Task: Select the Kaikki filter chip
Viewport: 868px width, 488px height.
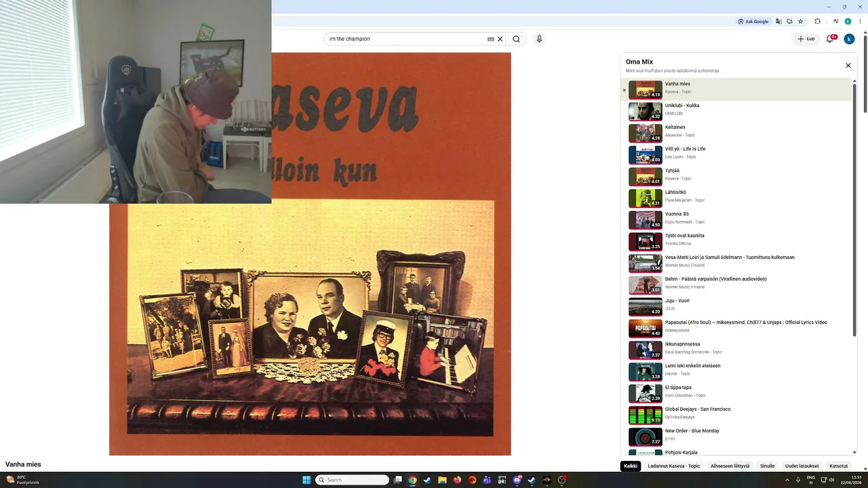Action: pos(631,466)
